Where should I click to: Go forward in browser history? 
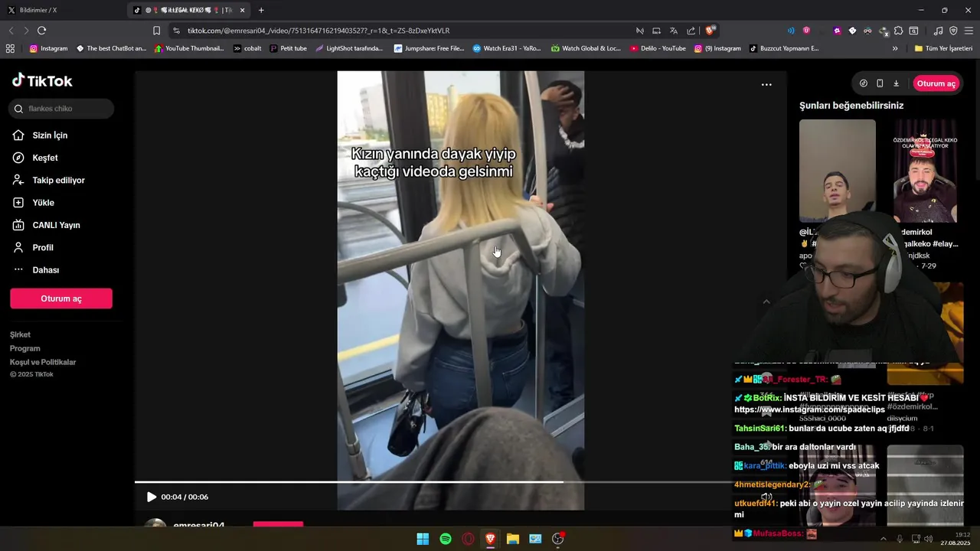[26, 31]
